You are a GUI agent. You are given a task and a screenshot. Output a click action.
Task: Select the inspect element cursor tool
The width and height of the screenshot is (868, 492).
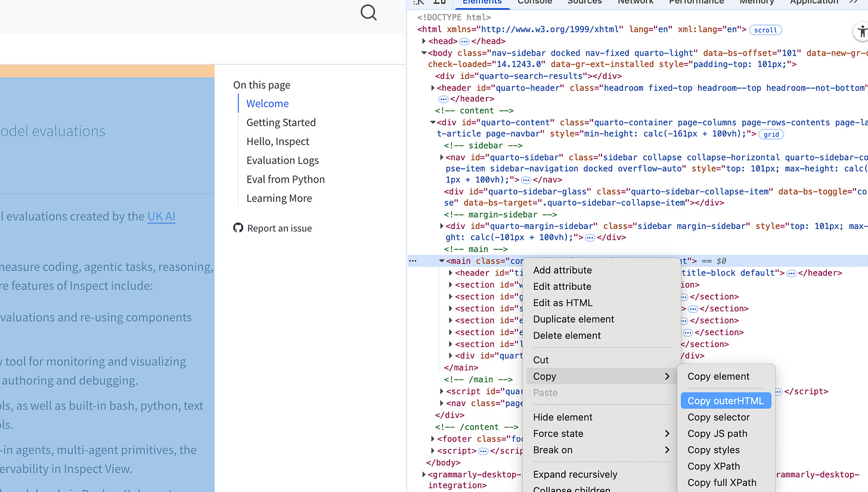pyautogui.click(x=418, y=3)
